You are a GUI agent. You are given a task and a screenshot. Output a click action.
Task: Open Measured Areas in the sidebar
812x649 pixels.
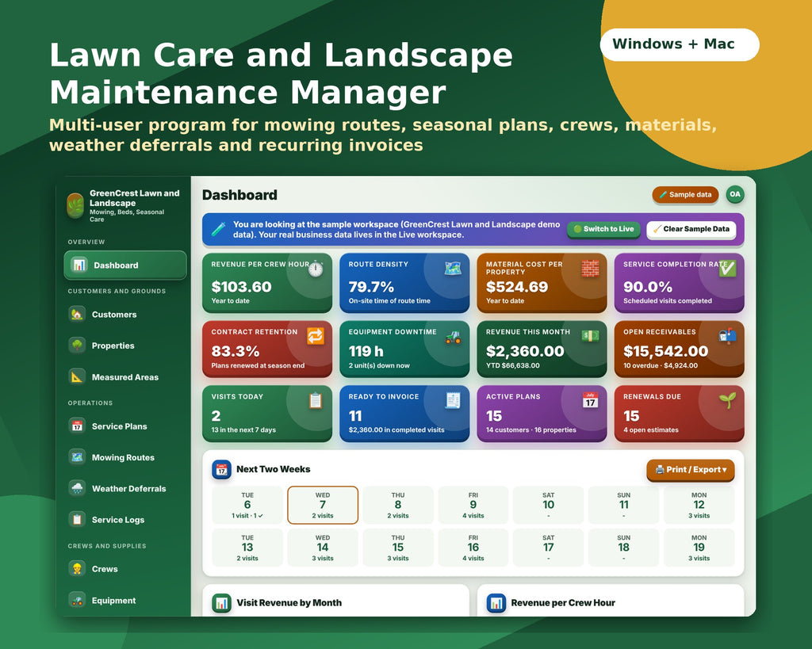click(124, 376)
